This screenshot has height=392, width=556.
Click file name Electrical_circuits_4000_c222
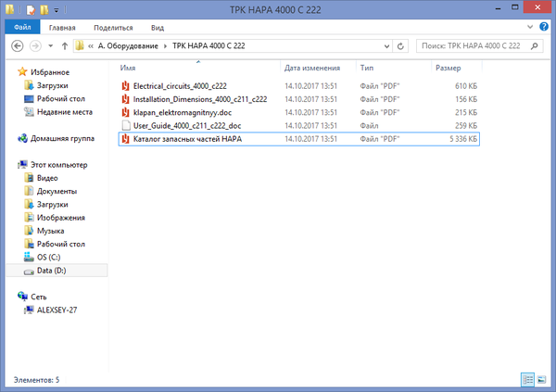pos(180,86)
